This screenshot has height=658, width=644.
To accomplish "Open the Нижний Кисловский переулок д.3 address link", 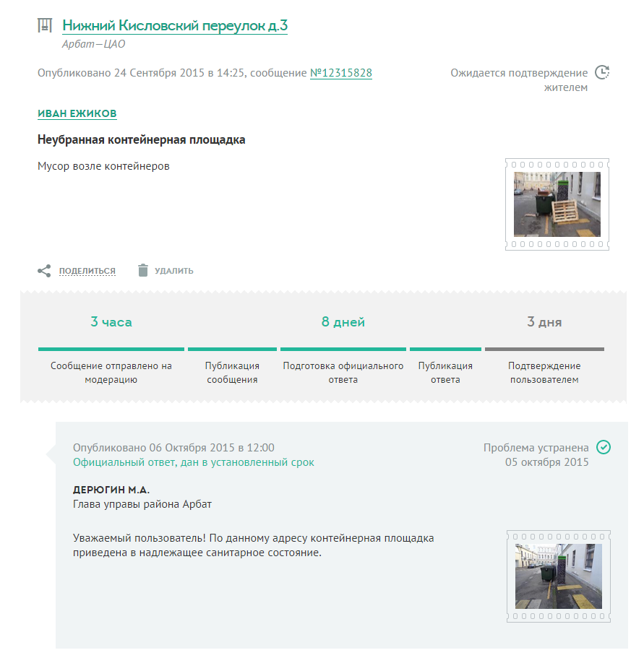I will 175,25.
